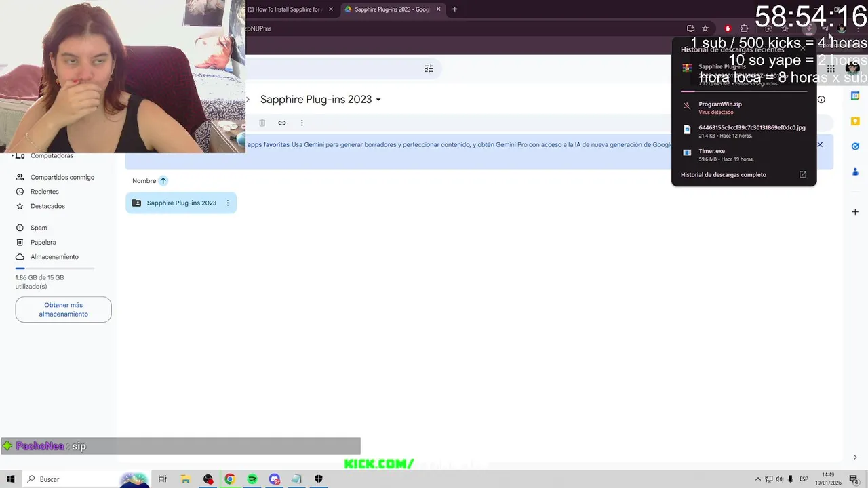This screenshot has width=868, height=488.
Task: Click the red hand ad blocker extension
Action: 728,28
